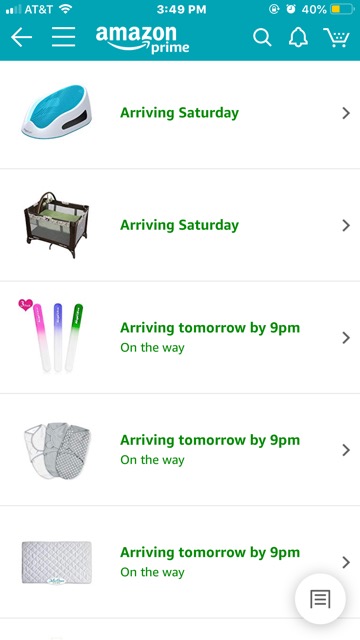Open the hamburger menu
This screenshot has height=640, width=360.
coord(64,37)
